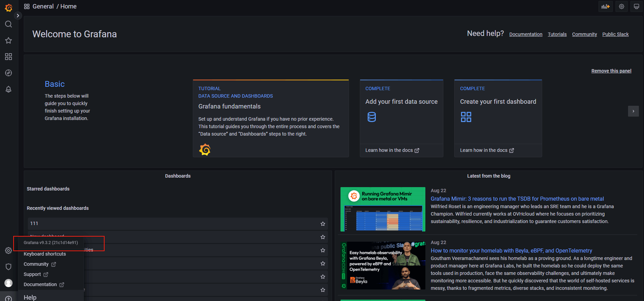This screenshot has width=644, height=301.
Task: Open Tutorials help link
Action: [x=557, y=34]
